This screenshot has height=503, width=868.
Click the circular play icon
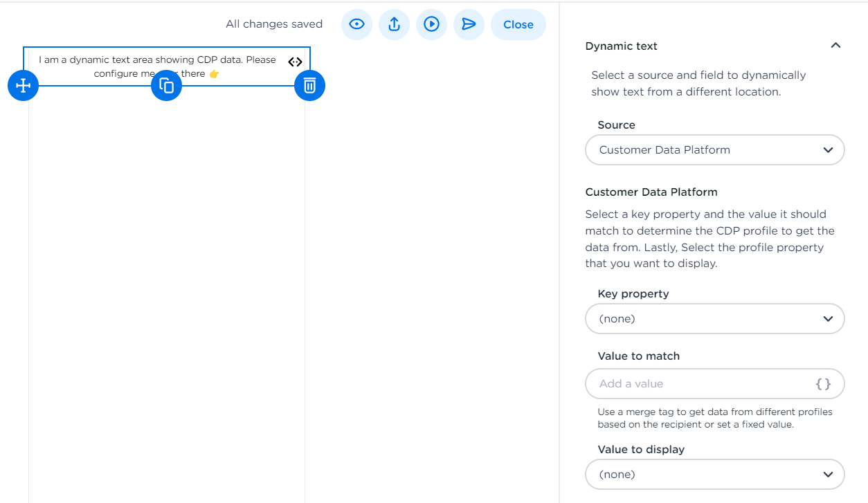pos(431,24)
